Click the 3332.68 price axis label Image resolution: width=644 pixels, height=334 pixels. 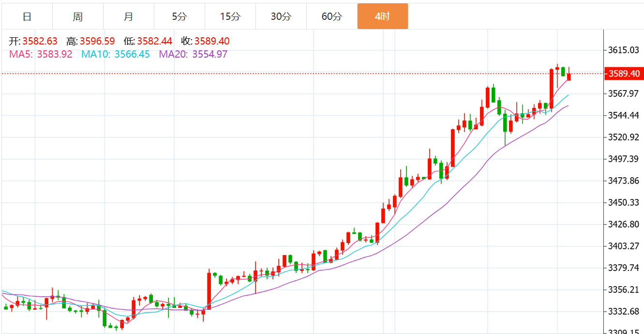624,311
